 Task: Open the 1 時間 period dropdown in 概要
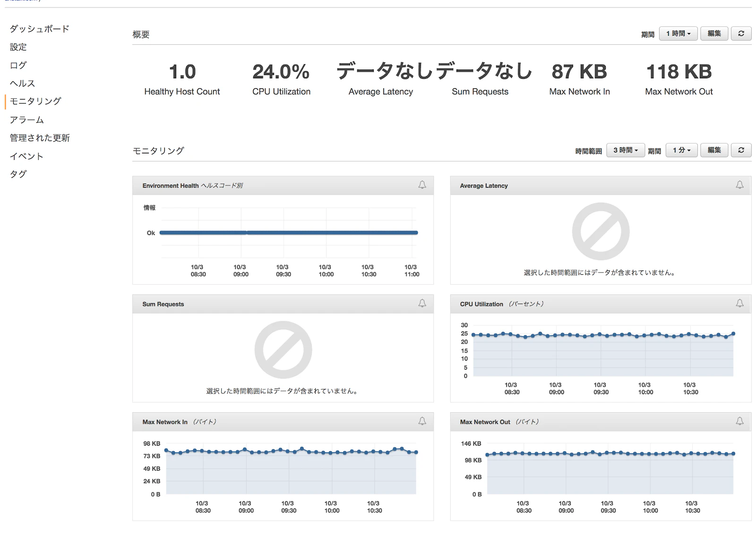click(x=678, y=34)
